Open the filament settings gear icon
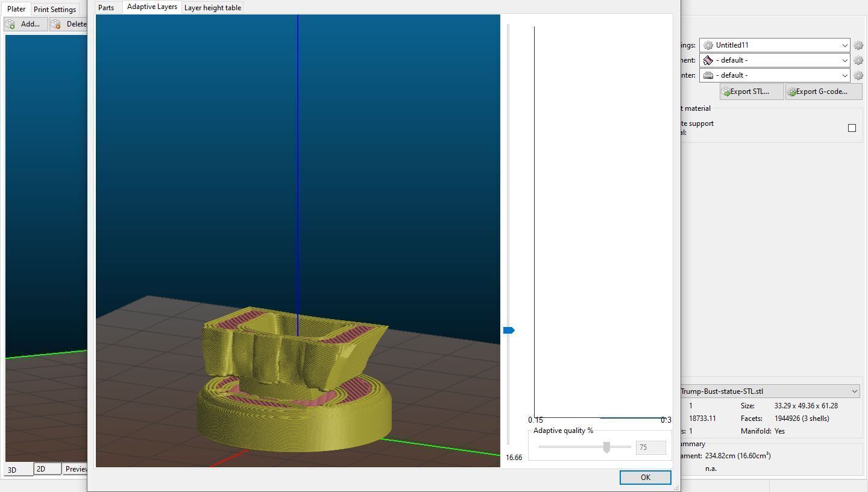 pos(858,60)
